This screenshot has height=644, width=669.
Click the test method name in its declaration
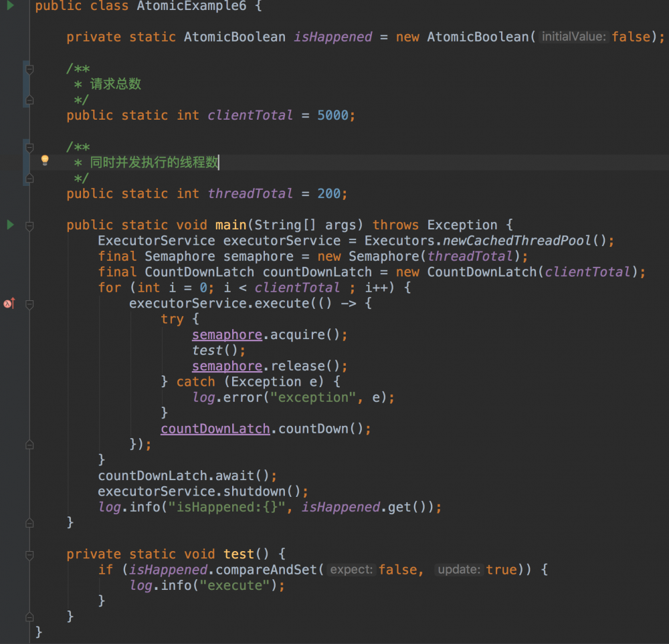click(239, 554)
